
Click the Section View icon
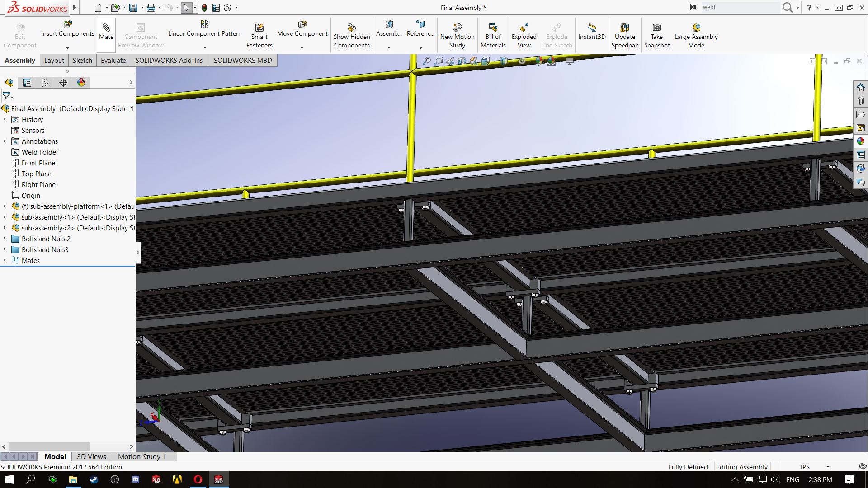[462, 61]
